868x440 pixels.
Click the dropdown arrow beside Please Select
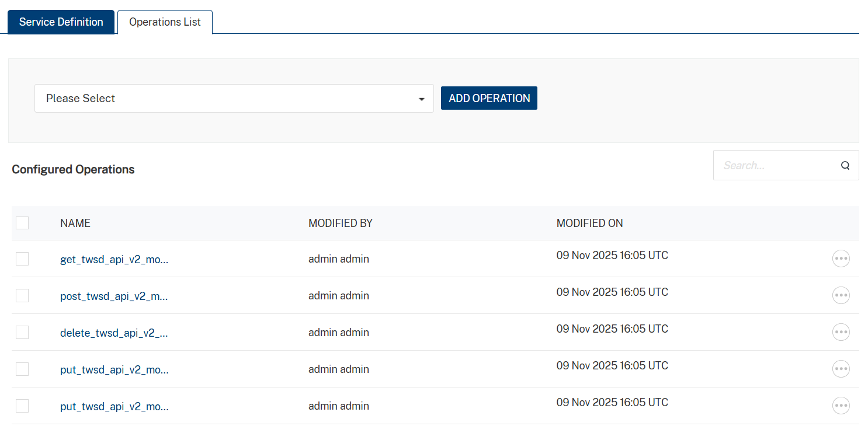[422, 99]
